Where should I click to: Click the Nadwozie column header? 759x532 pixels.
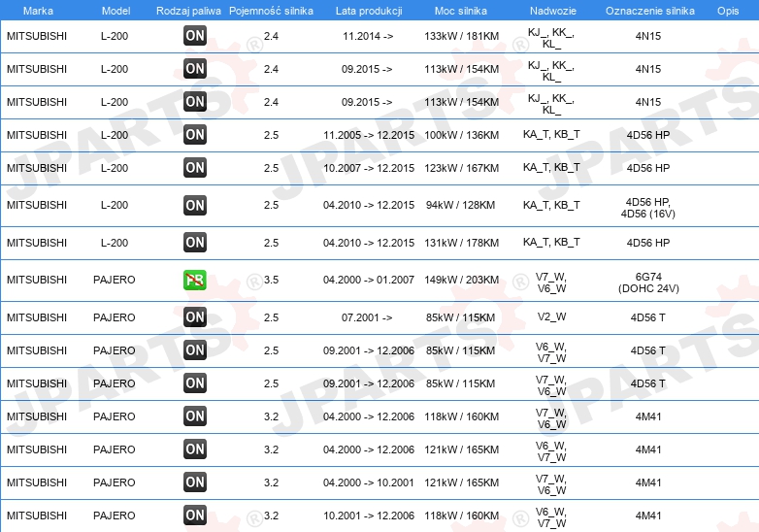(553, 11)
